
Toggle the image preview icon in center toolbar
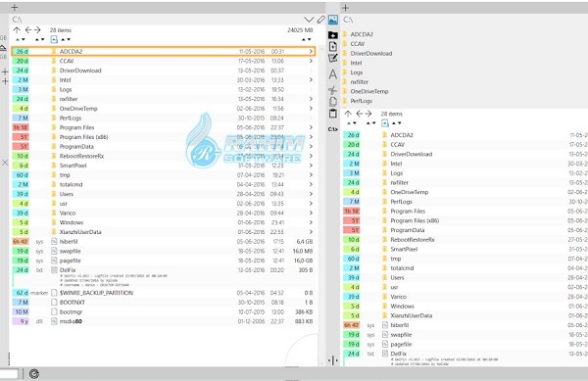point(332,20)
